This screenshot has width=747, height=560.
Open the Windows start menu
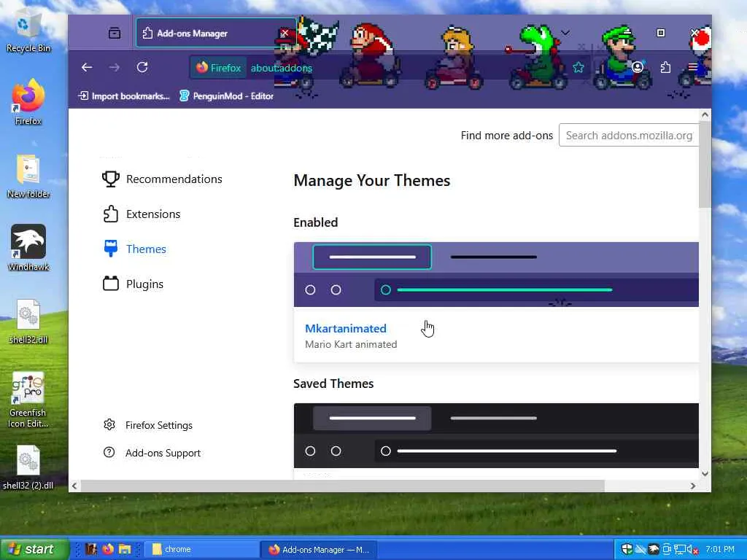34,549
